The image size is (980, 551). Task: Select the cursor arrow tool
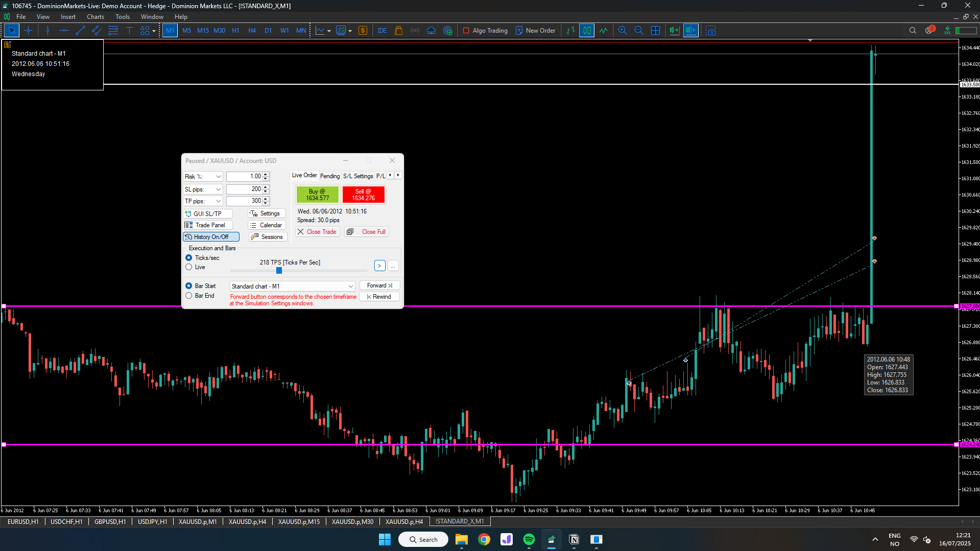point(12,31)
